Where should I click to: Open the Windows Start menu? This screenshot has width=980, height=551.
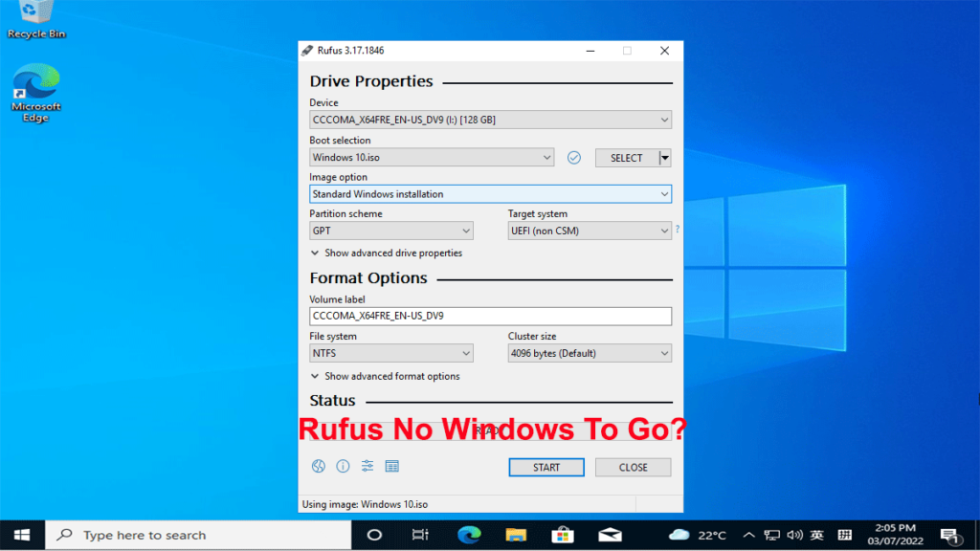pos(22,536)
